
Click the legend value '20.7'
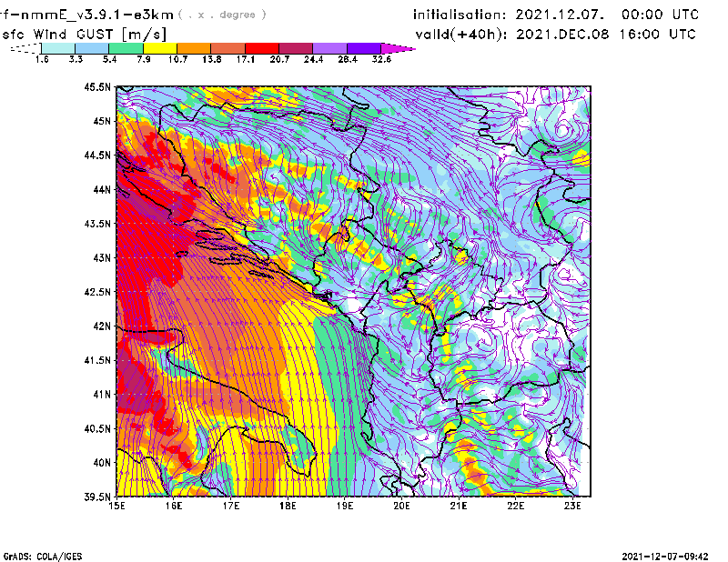tap(279, 59)
